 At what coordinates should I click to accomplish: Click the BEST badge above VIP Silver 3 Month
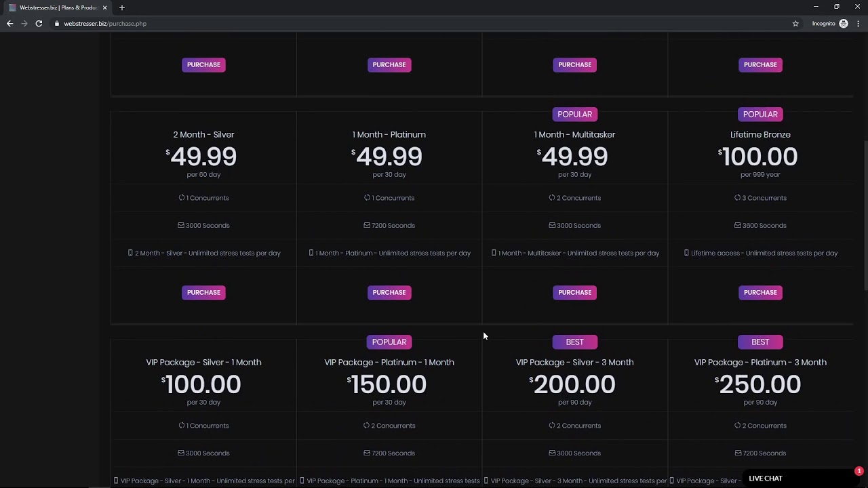coord(574,342)
